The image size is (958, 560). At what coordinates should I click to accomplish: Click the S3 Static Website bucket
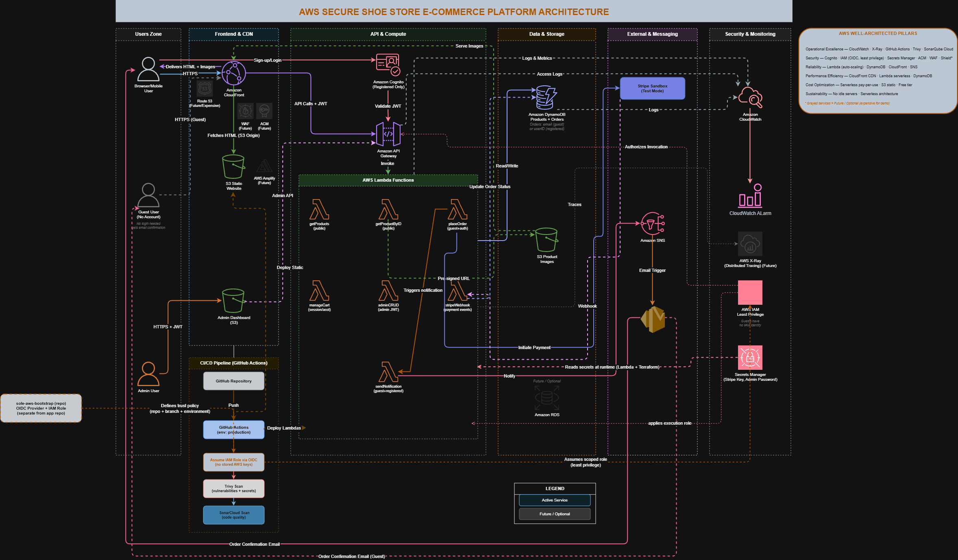(233, 167)
